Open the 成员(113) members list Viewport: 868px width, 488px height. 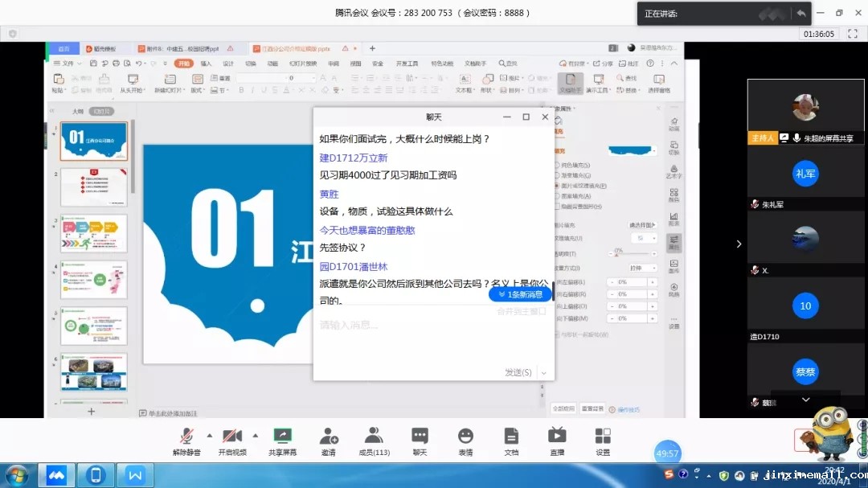[374, 436]
